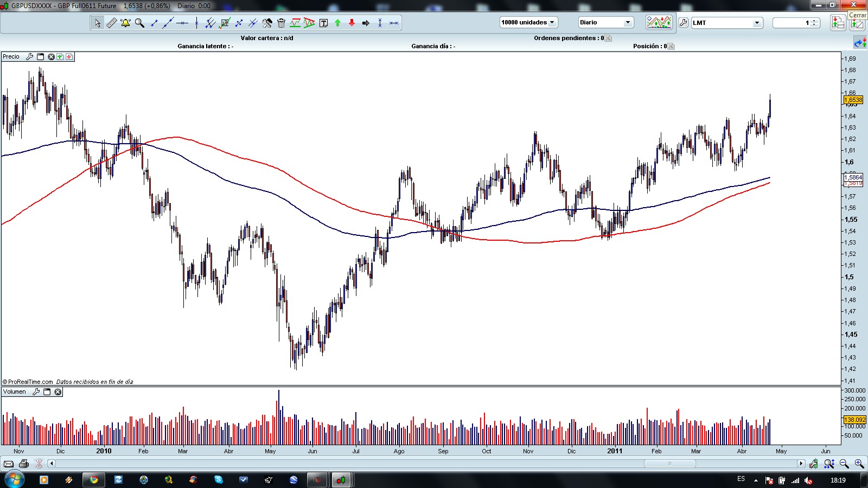Close position button next to Posición
This screenshot has height=488, width=868.
click(x=671, y=46)
